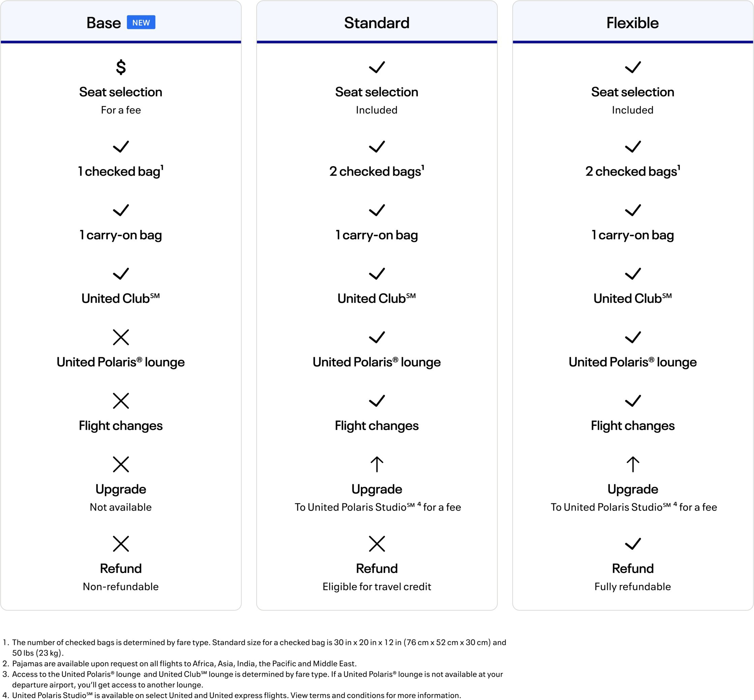This screenshot has height=700, width=754.
Task: Click the NEW badge beside Base
Action: pyautogui.click(x=141, y=22)
